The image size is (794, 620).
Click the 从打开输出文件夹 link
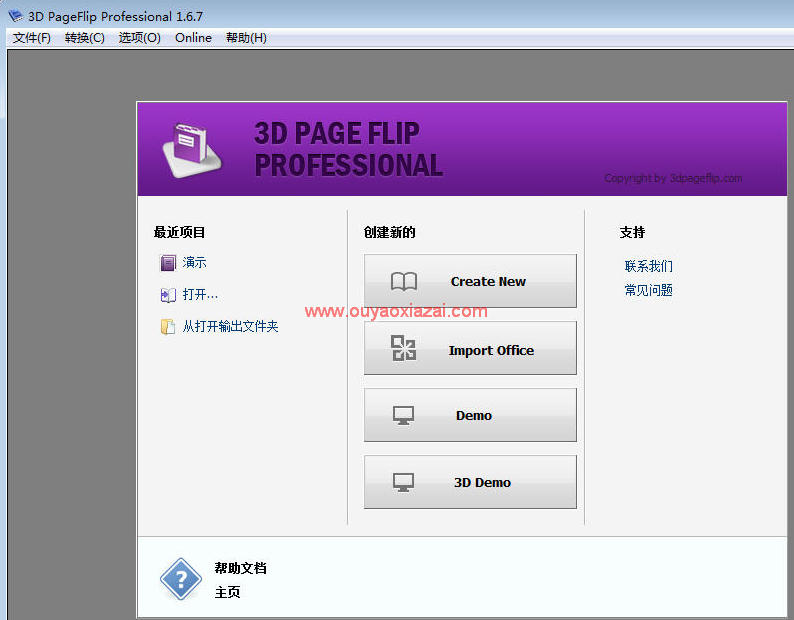(x=230, y=326)
